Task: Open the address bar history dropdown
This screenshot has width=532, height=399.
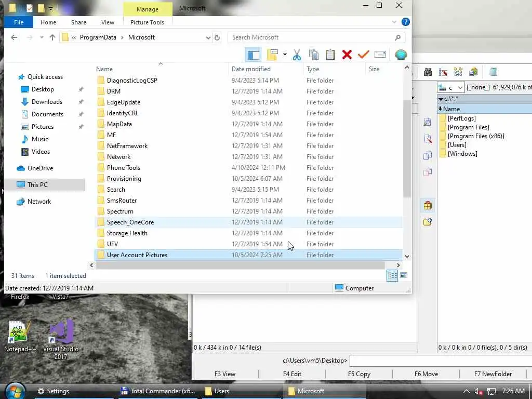Action: 208,37
